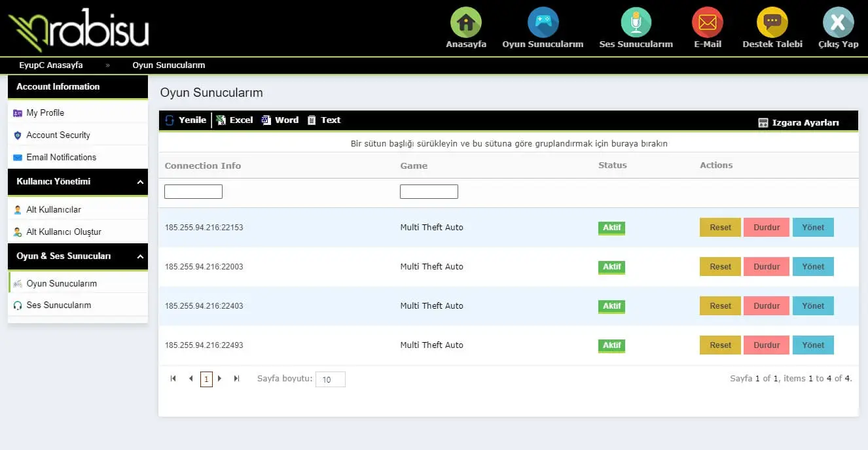This screenshot has width=868, height=450.
Task: Go to the next grid page
Action: (220, 379)
